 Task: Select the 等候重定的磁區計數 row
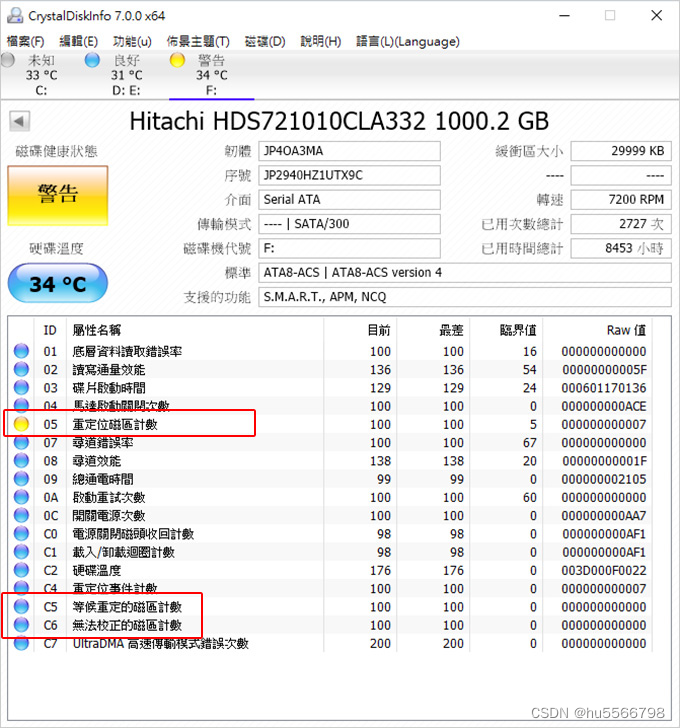pyautogui.click(x=330, y=607)
